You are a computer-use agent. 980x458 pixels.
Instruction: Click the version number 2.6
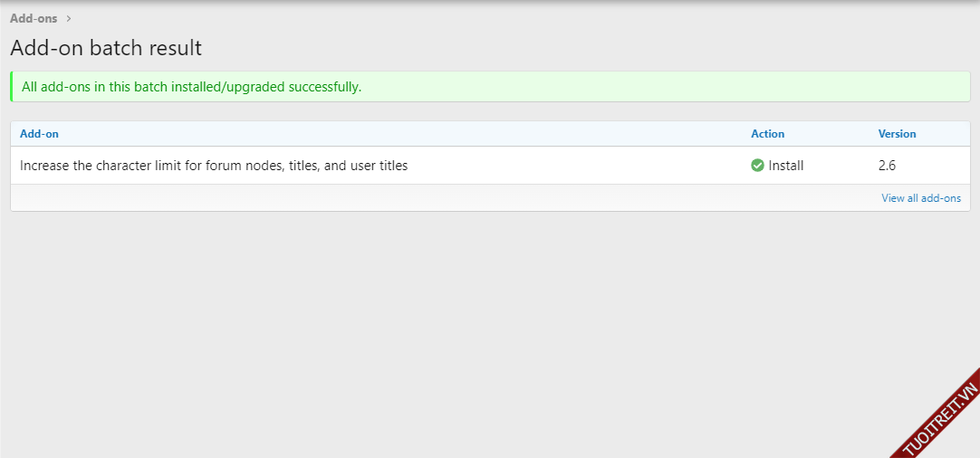pos(887,166)
